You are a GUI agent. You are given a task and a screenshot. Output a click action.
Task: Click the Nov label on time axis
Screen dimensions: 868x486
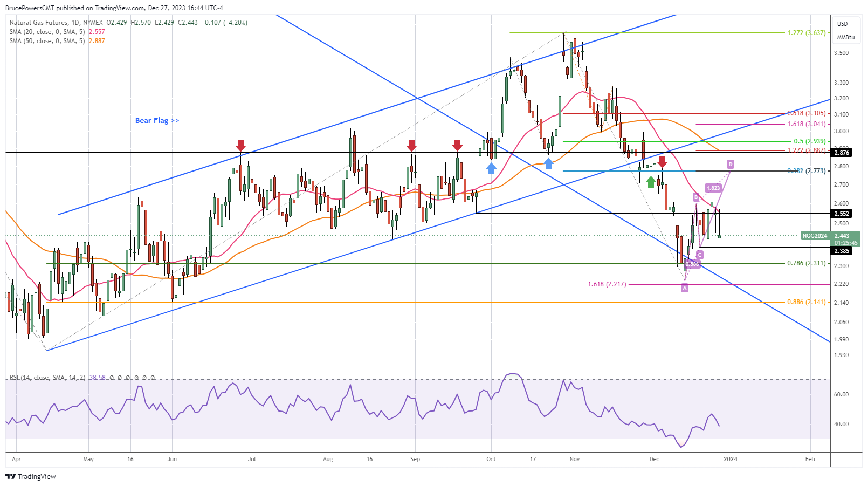tap(575, 460)
